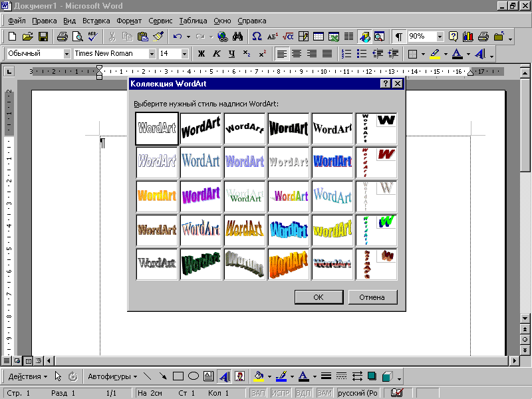Click OK in the WordArt gallery dialog
This screenshot has height=399, width=532.
click(319, 297)
